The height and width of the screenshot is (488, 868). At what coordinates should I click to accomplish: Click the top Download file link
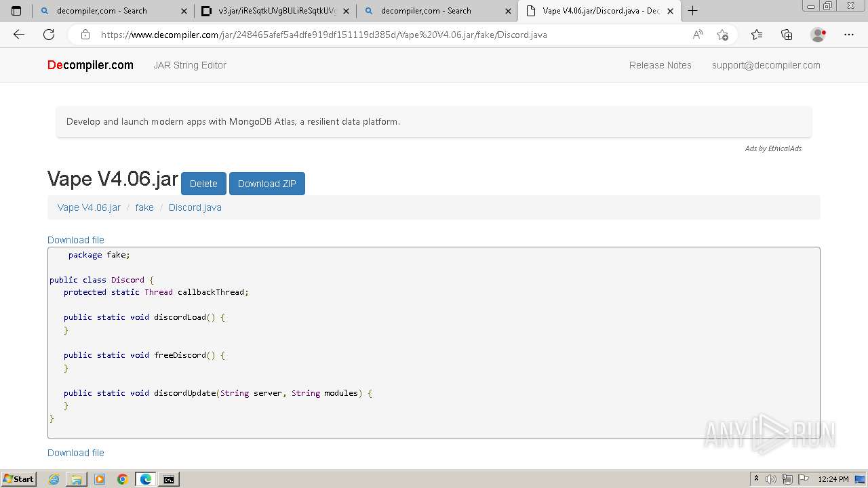coord(76,240)
